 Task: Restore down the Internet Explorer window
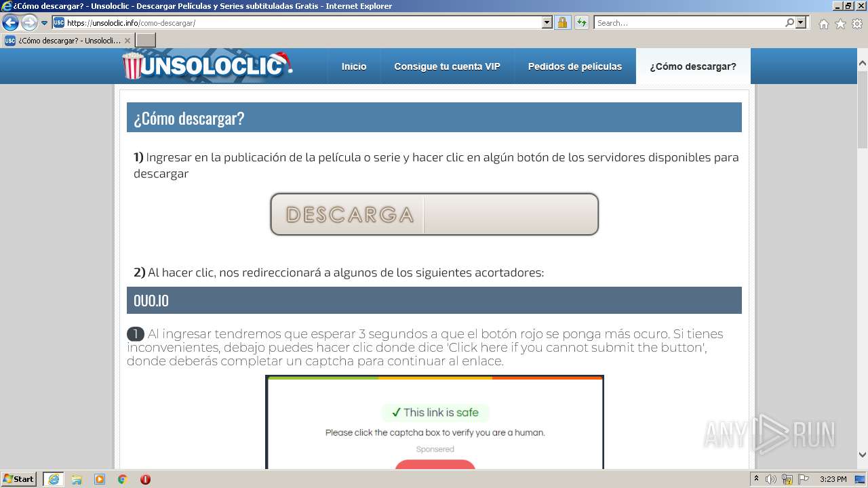click(x=848, y=6)
